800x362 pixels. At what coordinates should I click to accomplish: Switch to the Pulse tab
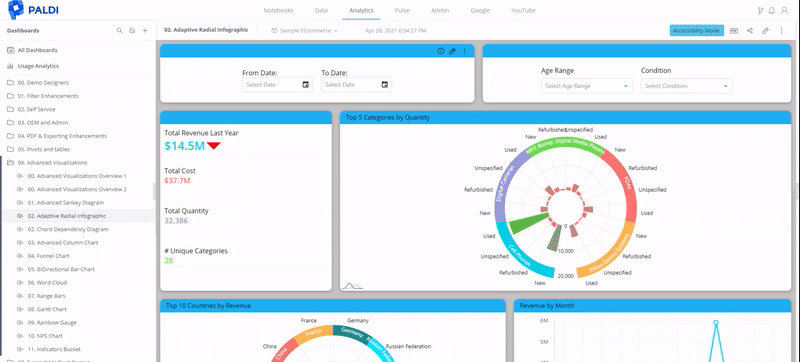pyautogui.click(x=402, y=10)
